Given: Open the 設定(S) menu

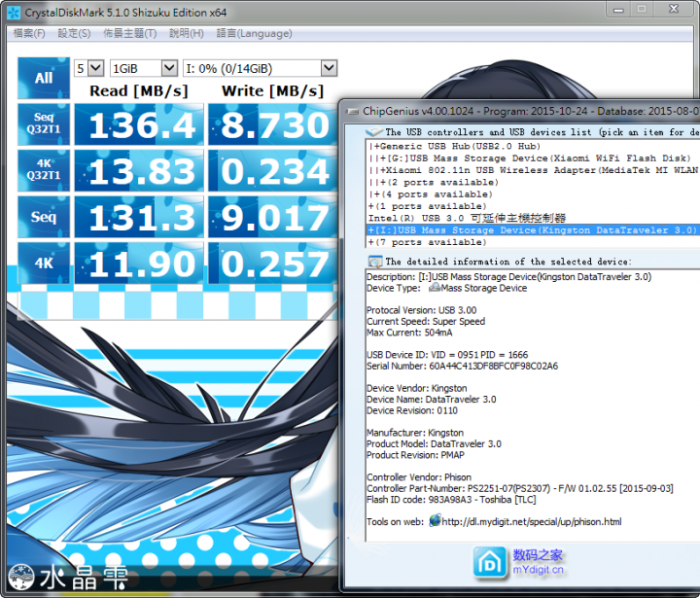Looking at the screenshot, I should point(74,33).
